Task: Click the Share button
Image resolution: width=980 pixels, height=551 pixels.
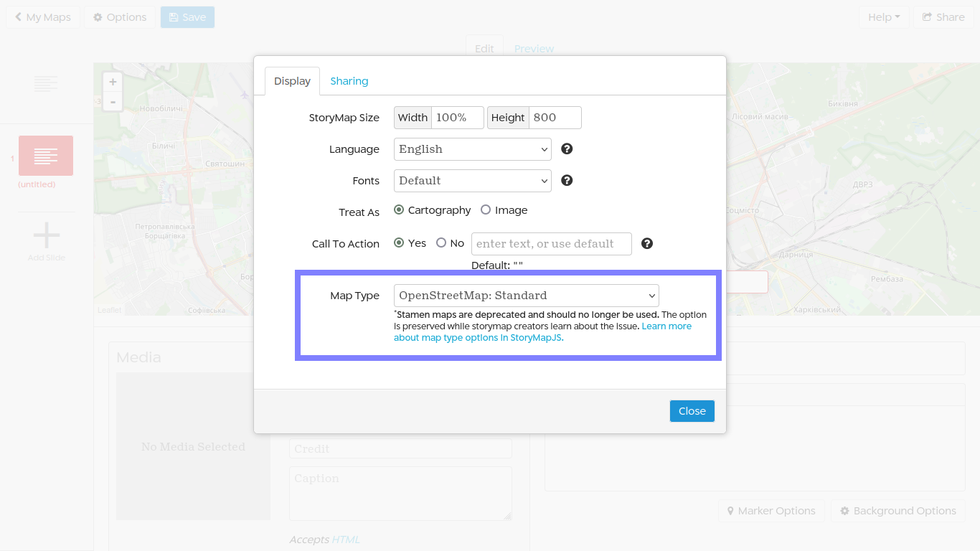Action: coord(943,17)
